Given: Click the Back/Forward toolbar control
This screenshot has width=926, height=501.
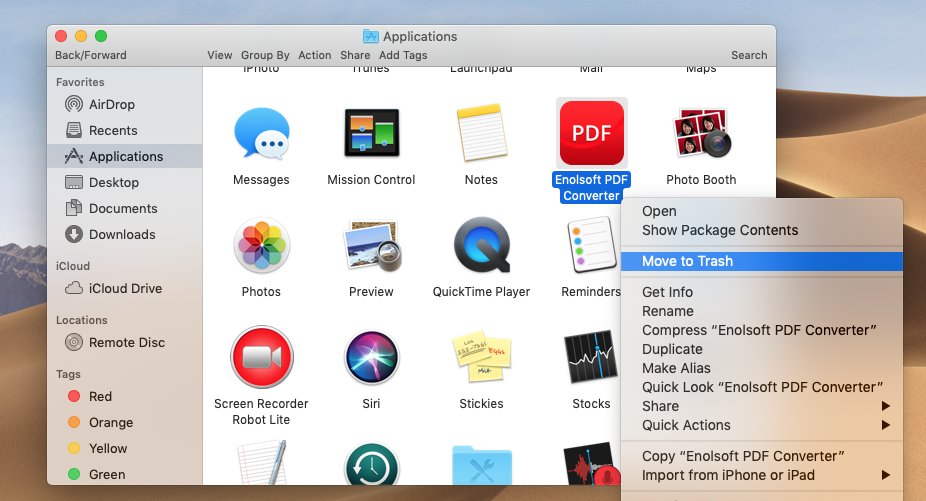Looking at the screenshot, I should [91, 55].
